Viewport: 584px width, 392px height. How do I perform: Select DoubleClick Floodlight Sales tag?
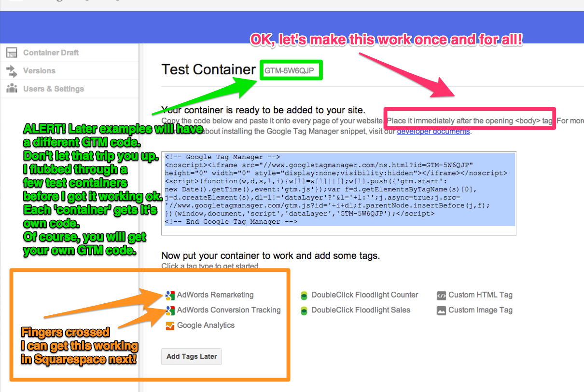[361, 310]
